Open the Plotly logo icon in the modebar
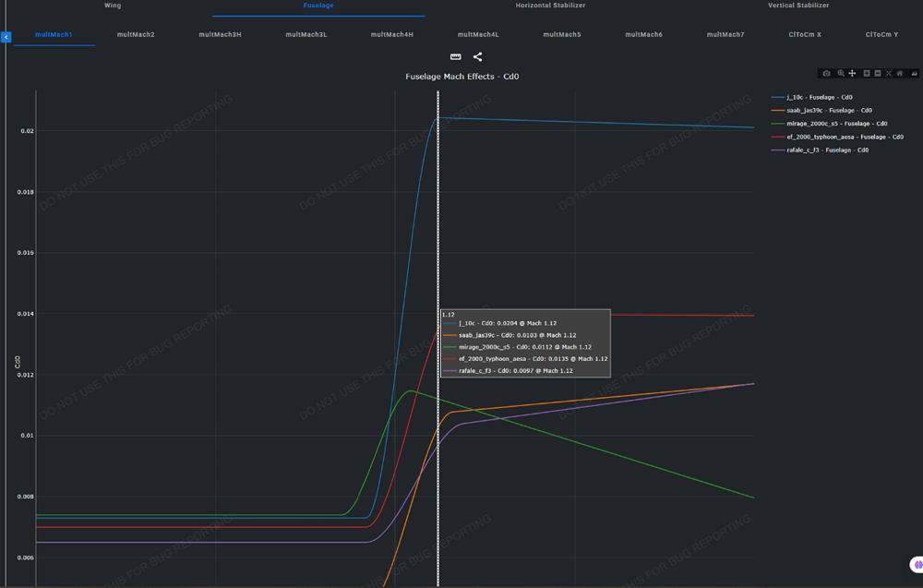The image size is (923, 588). 914,73
